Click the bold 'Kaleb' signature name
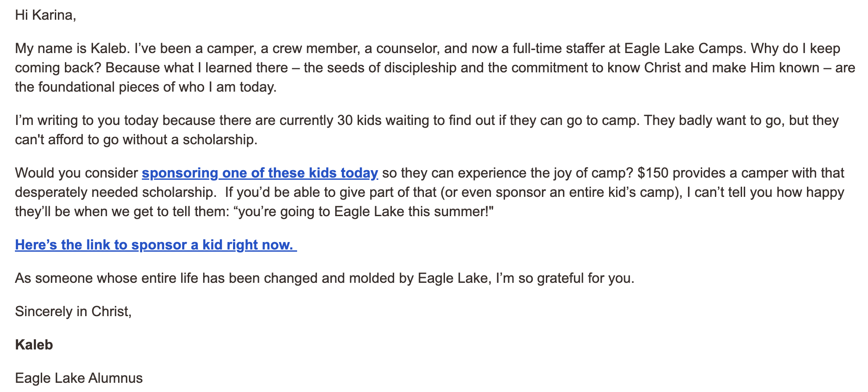Viewport: 868px width, 392px height. [34, 345]
